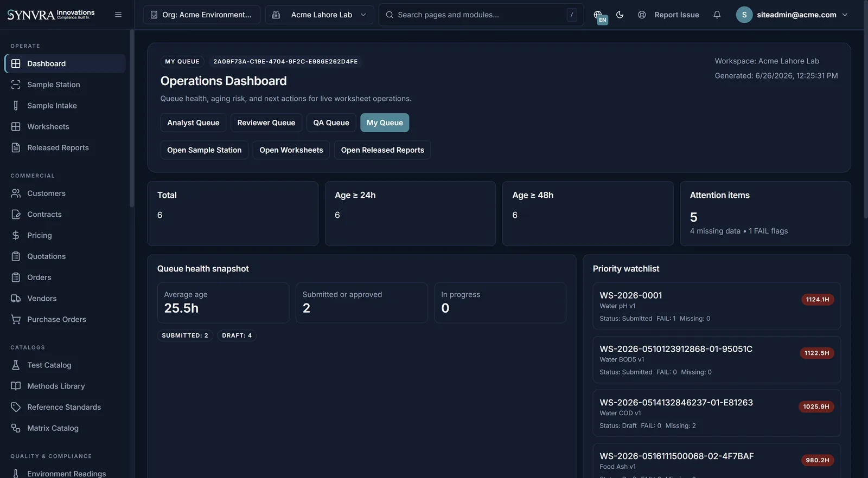This screenshot has width=868, height=478.
Task: Open the Orders sidebar item
Action: coord(65,277)
